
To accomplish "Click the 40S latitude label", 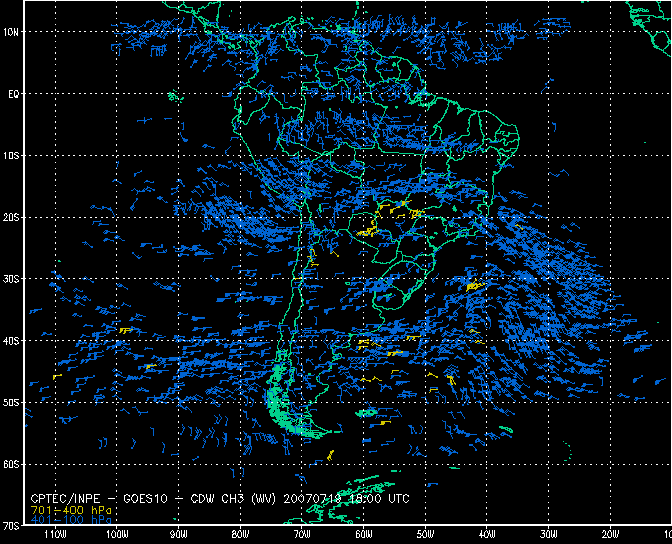I will (11, 341).
